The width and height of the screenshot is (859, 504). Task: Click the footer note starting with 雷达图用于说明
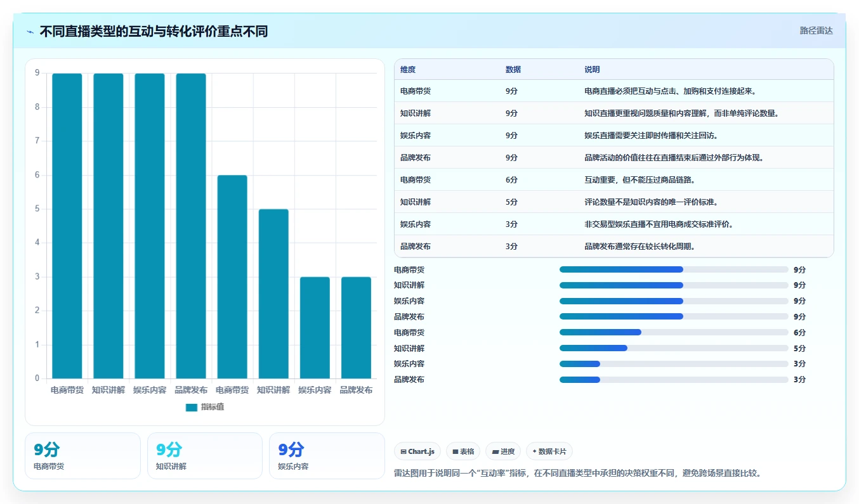click(x=577, y=473)
